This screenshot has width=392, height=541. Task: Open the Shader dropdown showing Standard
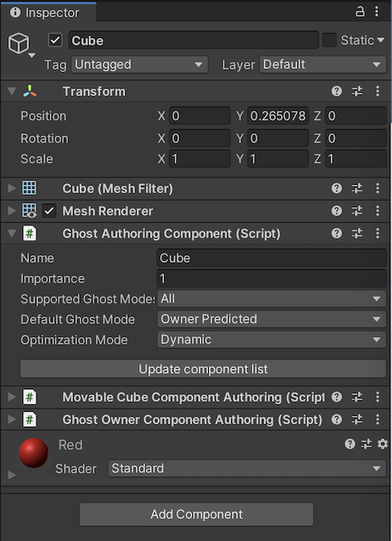pyautogui.click(x=247, y=469)
